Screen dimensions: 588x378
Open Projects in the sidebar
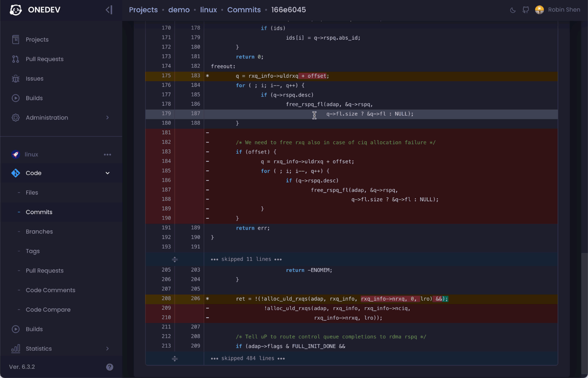pos(37,40)
